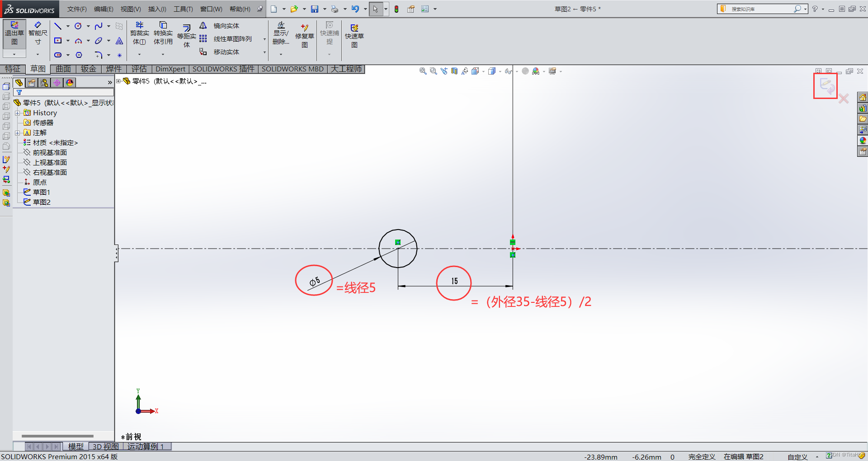Select the Line sketch tool
Viewport: 868px width, 461px height.
[58, 26]
